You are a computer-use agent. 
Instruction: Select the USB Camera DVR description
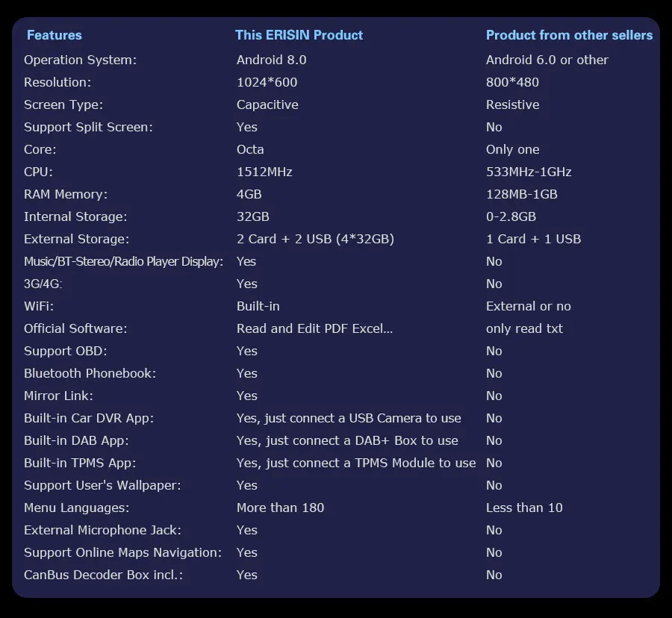[349, 418]
